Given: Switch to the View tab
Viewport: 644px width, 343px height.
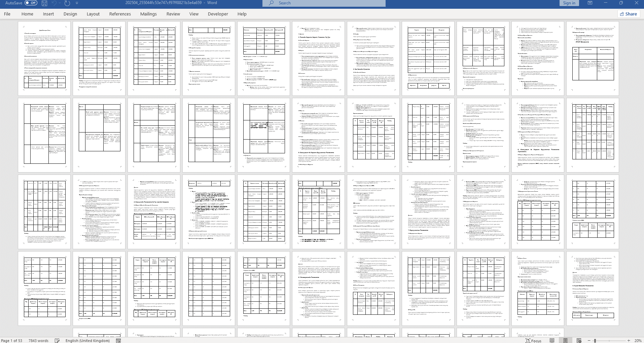Looking at the screenshot, I should (x=194, y=14).
